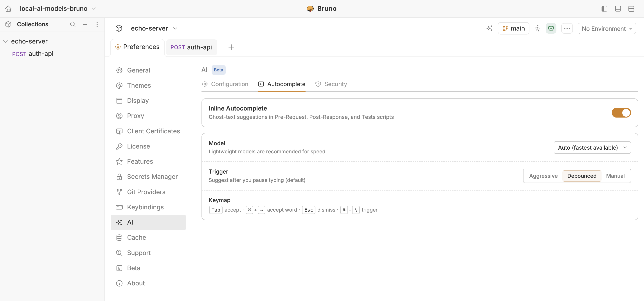This screenshot has width=644, height=301.
Task: Open Client Certificates preferences section
Action: pos(148,131)
